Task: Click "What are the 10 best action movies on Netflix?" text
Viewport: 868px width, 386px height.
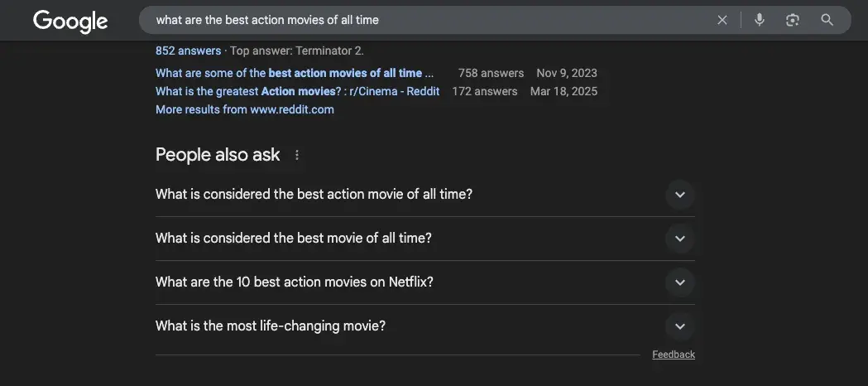Action: pos(294,282)
